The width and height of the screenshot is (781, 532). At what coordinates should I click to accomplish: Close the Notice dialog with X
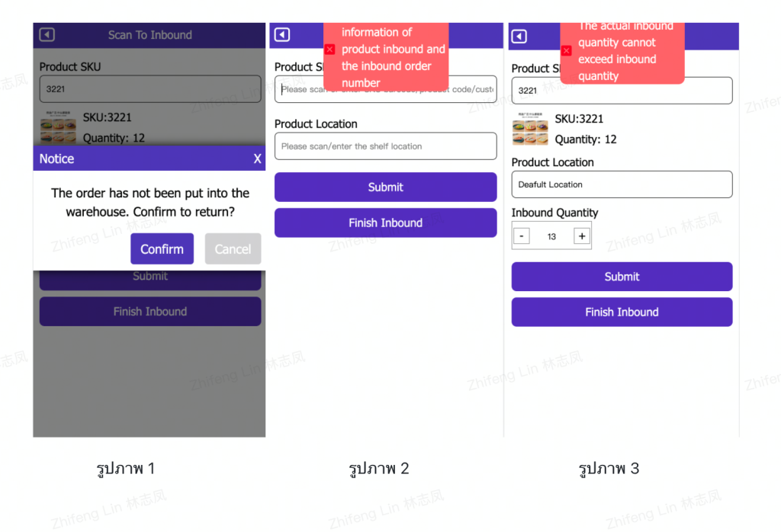tap(257, 159)
